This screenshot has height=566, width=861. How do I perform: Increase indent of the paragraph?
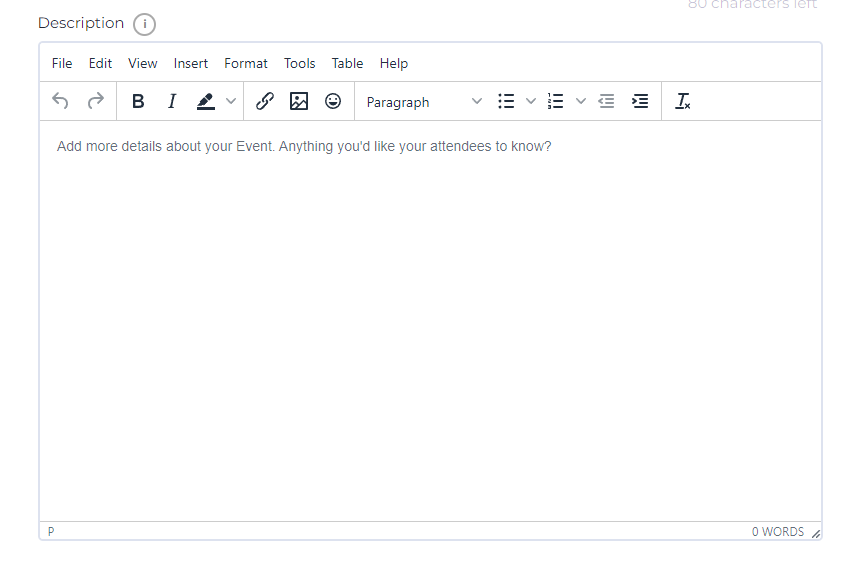click(640, 101)
